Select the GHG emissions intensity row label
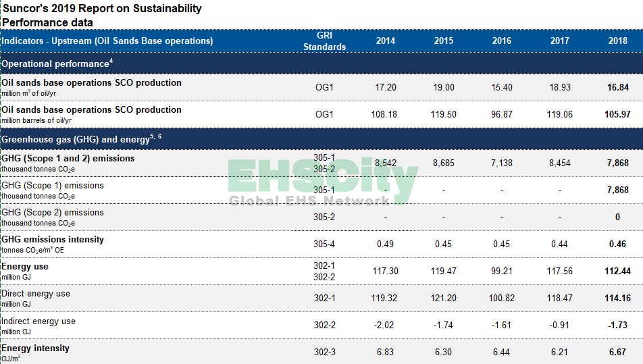 tap(53, 240)
